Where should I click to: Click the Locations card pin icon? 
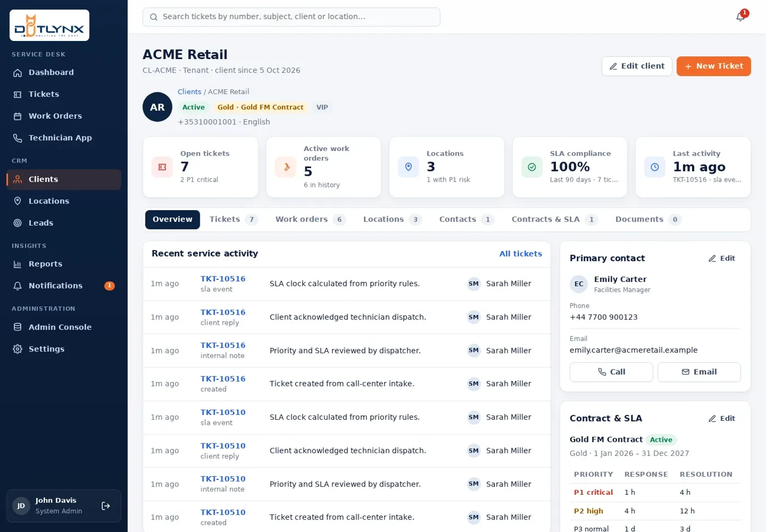(x=408, y=167)
